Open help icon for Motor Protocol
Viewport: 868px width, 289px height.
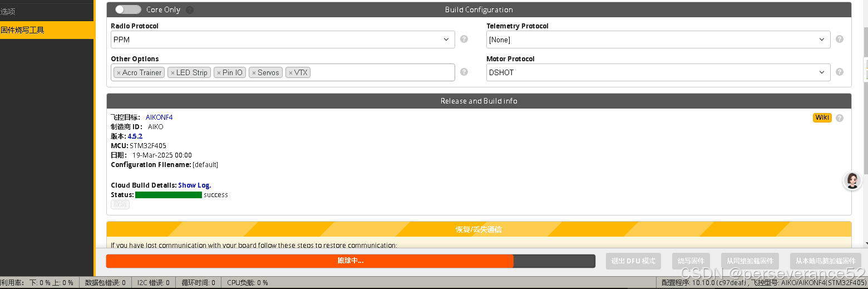pyautogui.click(x=840, y=72)
